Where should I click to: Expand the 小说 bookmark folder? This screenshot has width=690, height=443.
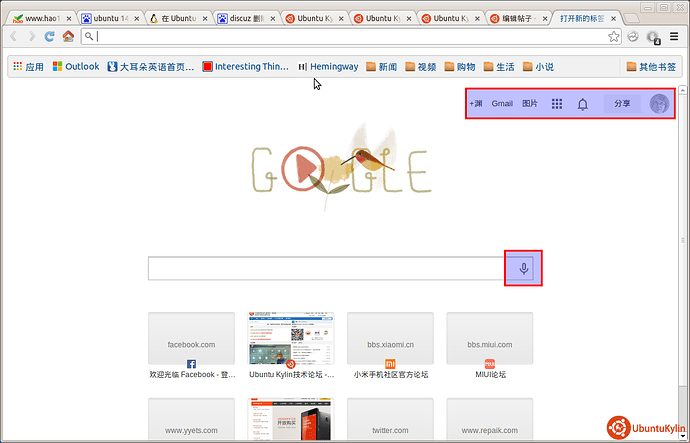538,66
